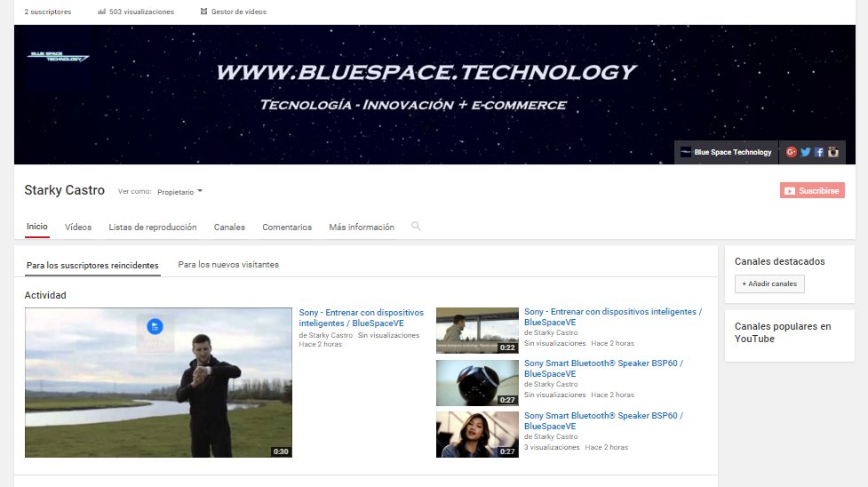Click the info card icon on featured video
This screenshot has height=487, width=868.
point(155,326)
